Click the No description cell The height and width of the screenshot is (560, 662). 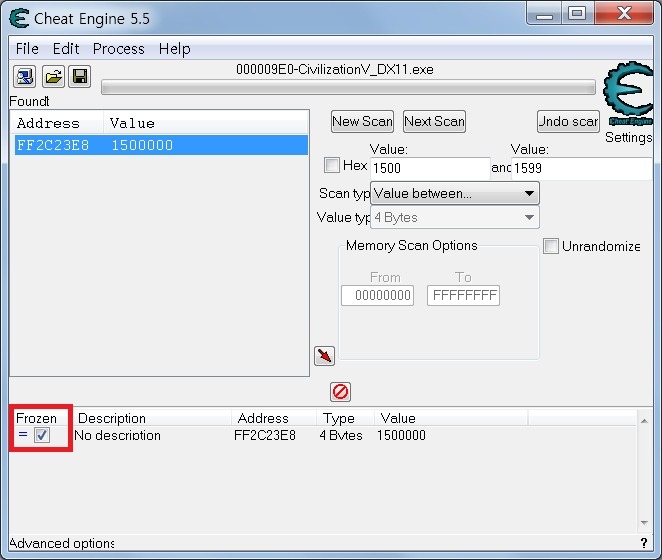[117, 435]
